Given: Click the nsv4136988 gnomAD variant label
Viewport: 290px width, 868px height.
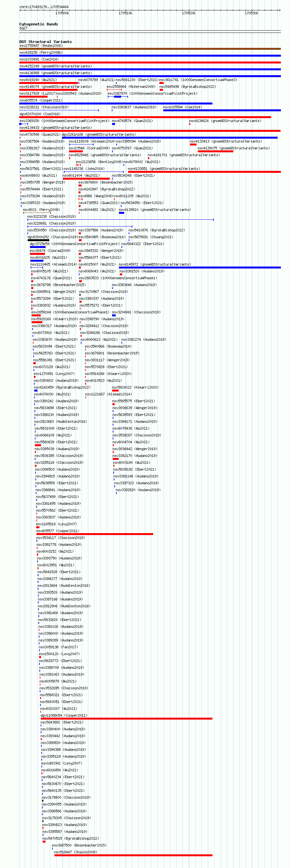Looking at the screenshot, I should (x=56, y=73).
